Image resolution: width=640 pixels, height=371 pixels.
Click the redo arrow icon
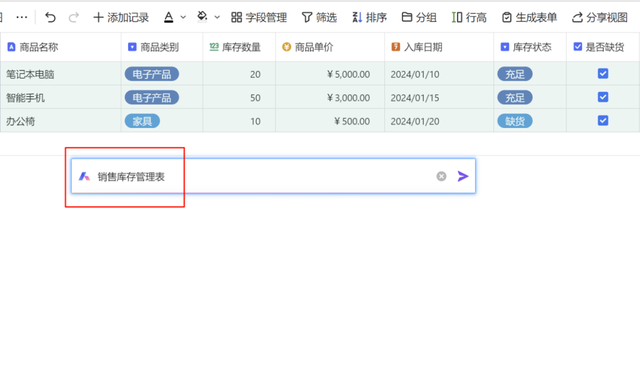(73, 18)
